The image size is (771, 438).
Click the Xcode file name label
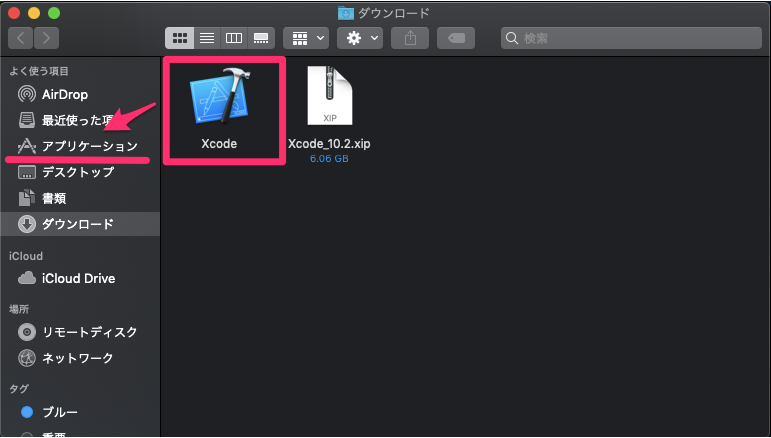coord(219,144)
